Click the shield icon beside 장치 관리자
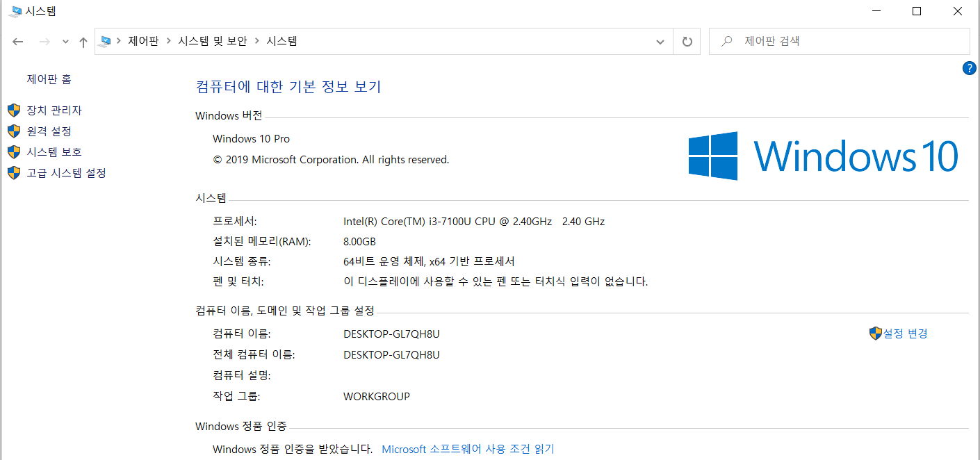980x460 pixels. 14,110
